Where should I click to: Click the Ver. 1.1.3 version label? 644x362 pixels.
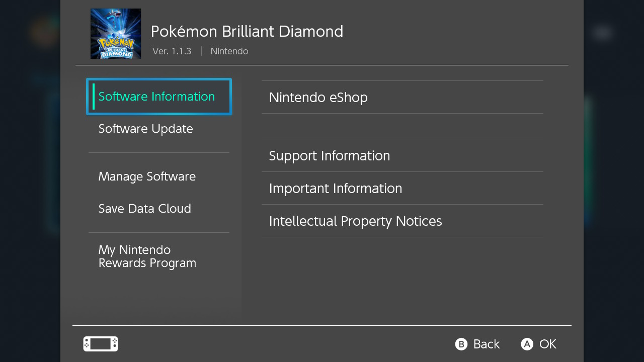172,51
